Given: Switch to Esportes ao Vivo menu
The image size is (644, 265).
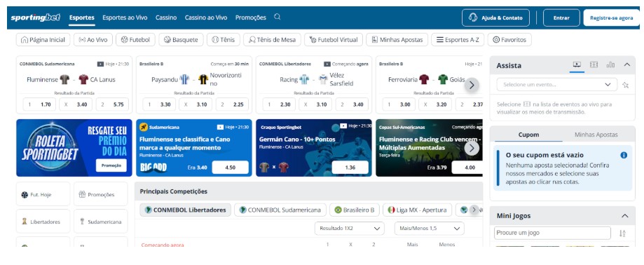Looking at the screenshot, I should (125, 18).
